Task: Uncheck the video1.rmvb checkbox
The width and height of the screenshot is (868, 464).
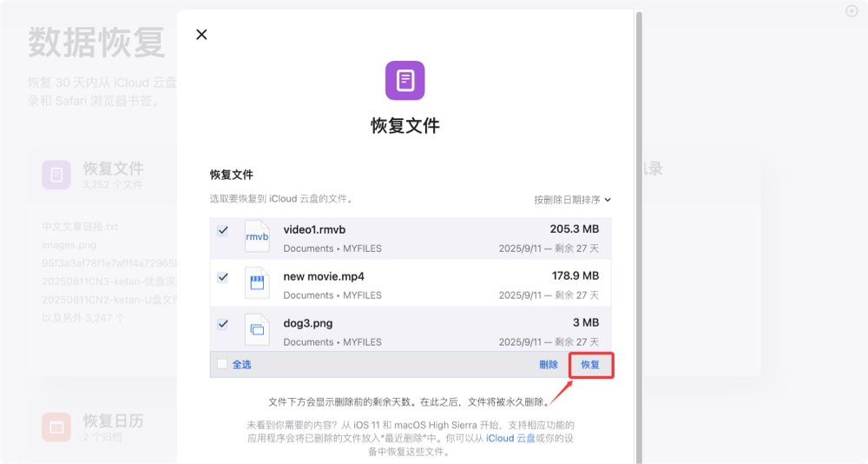Action: (x=222, y=230)
